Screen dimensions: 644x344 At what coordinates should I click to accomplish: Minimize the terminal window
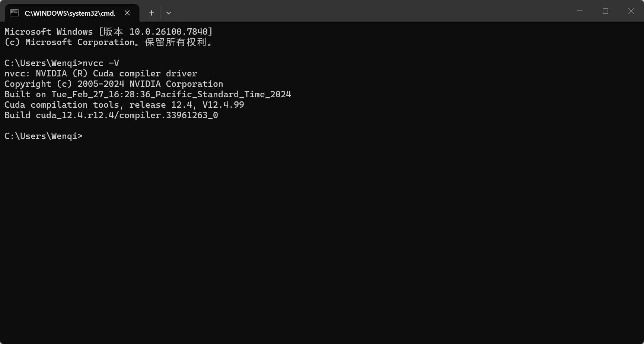[580, 11]
